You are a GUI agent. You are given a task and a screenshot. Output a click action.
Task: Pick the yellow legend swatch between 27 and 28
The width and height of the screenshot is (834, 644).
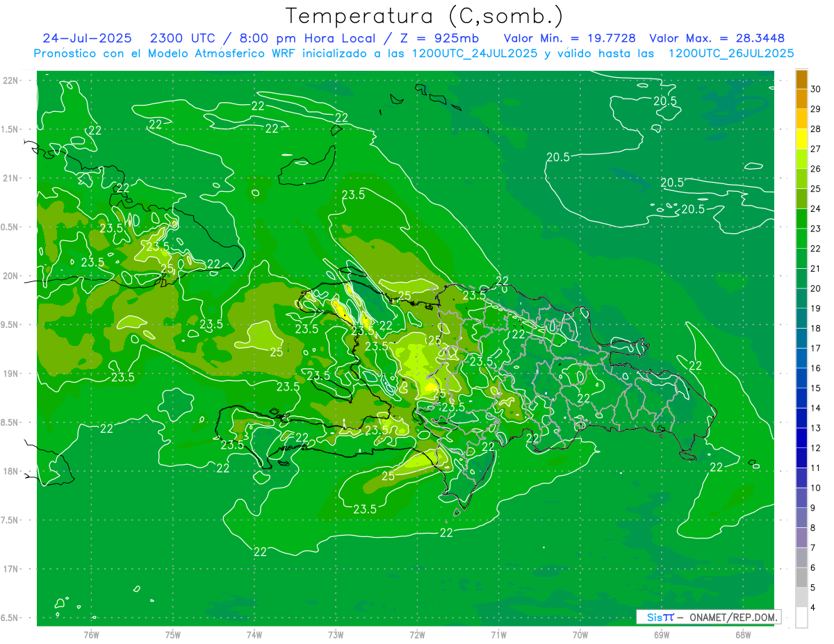[801, 139]
